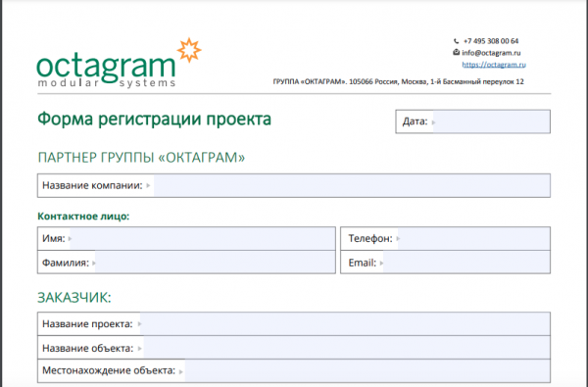Click the phone handset icon

click(x=456, y=41)
